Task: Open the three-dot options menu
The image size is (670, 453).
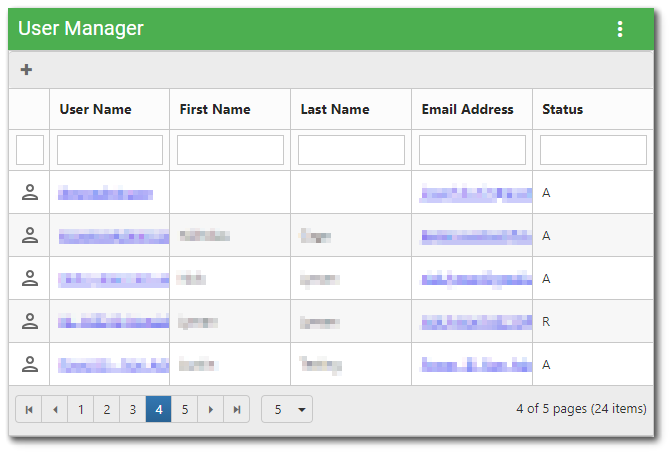Action: pos(620,29)
